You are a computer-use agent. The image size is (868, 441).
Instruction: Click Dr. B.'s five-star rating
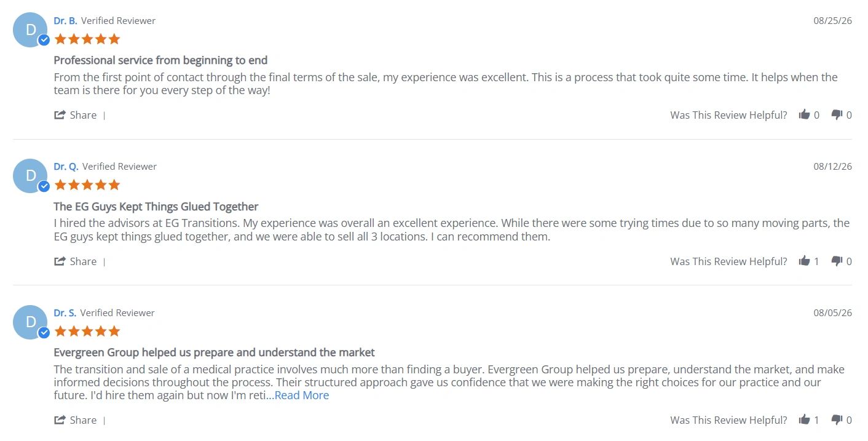click(87, 39)
